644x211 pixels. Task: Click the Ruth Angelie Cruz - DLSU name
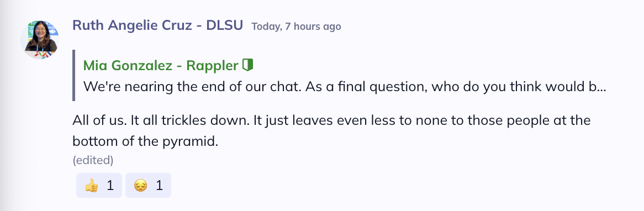[x=158, y=25]
